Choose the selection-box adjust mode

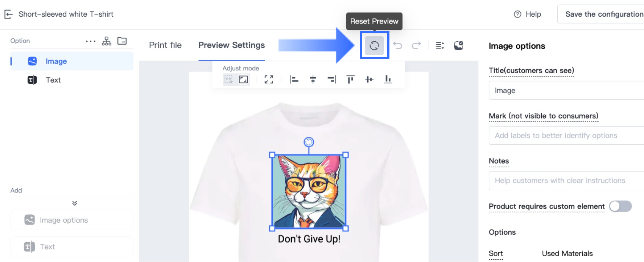(x=228, y=80)
